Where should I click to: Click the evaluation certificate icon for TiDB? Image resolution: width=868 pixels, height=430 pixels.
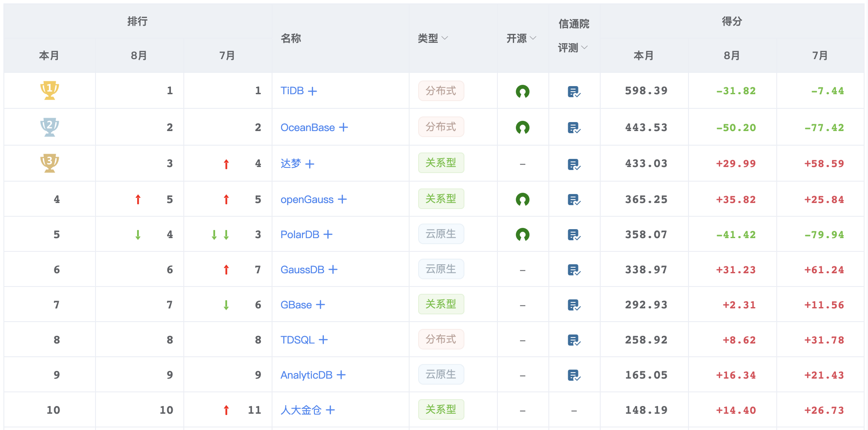[574, 92]
